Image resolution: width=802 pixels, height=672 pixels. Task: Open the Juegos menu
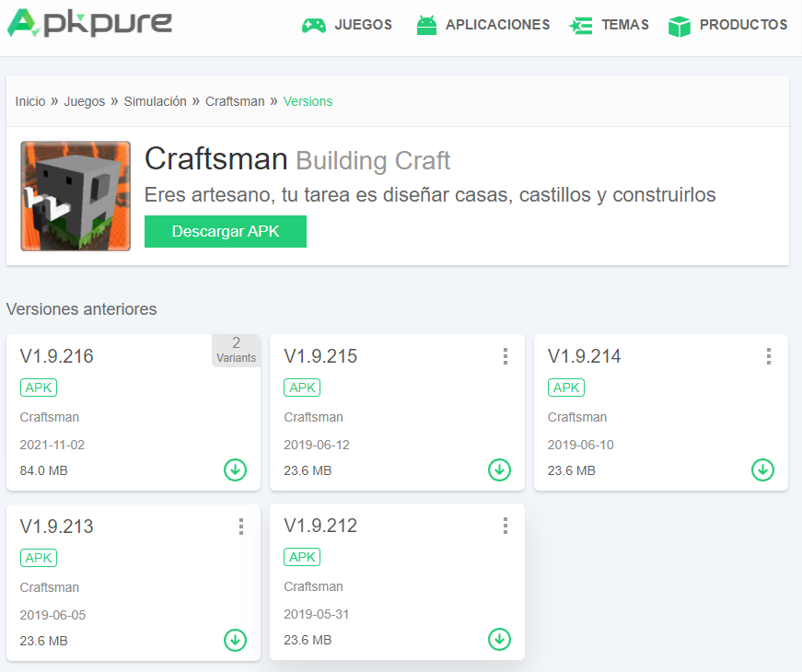point(347,25)
